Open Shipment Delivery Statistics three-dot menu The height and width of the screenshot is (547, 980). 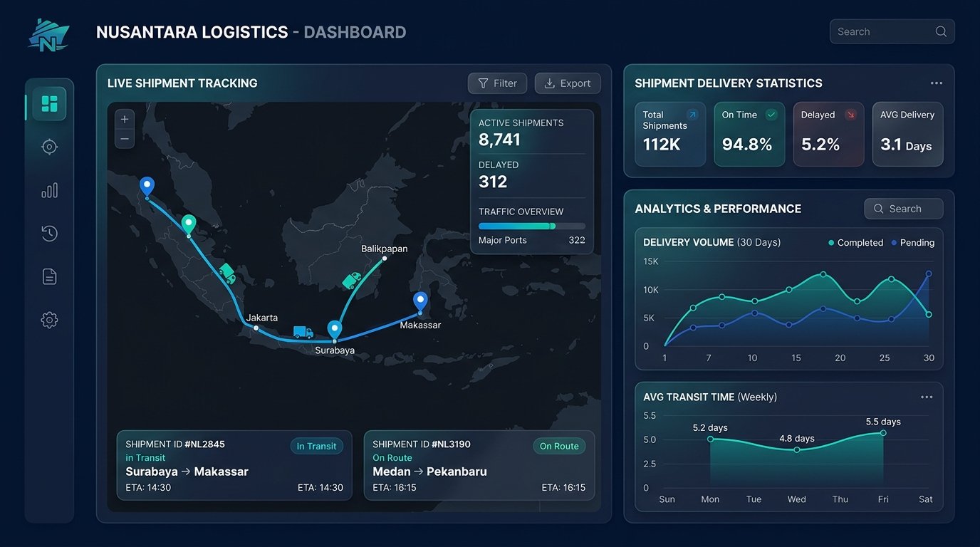click(x=937, y=83)
